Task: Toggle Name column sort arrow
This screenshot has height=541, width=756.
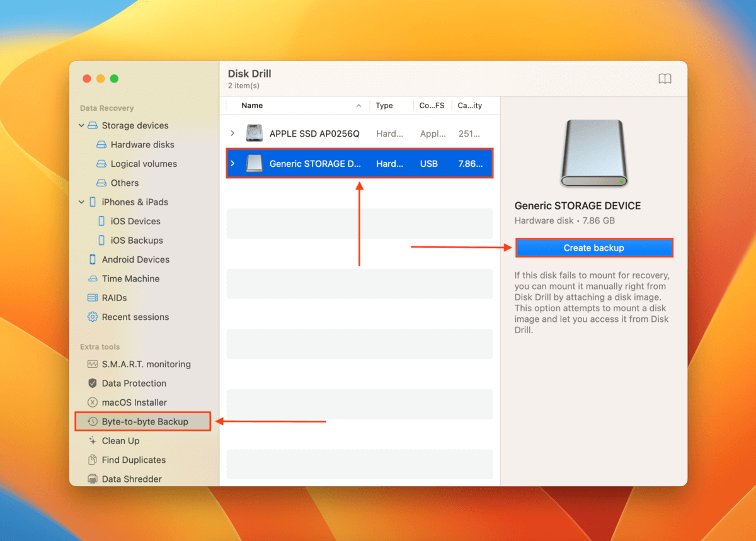Action: point(359,106)
